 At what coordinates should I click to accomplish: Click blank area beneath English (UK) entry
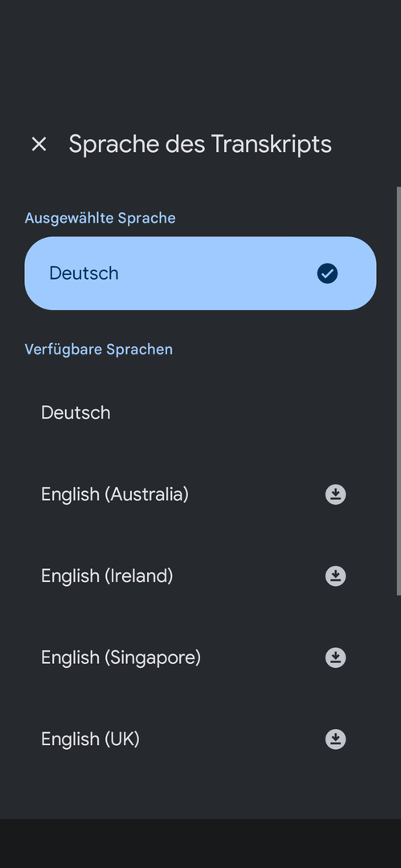tap(201, 797)
